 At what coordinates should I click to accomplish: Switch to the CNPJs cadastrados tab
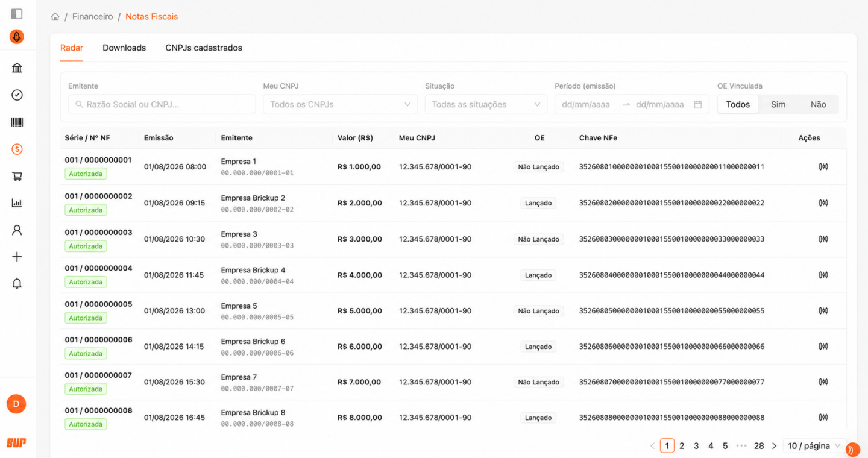pyautogui.click(x=204, y=48)
